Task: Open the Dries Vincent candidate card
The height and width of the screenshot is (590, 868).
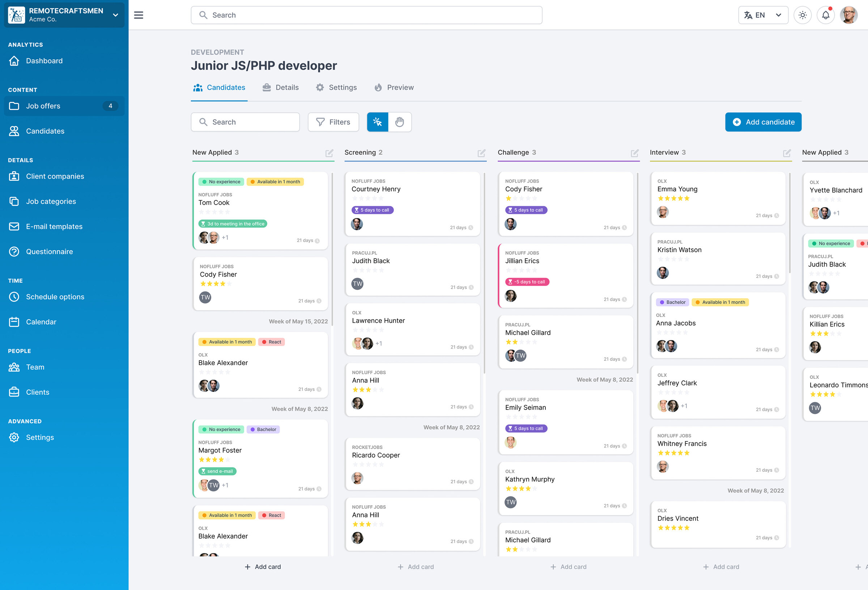Action: click(718, 524)
